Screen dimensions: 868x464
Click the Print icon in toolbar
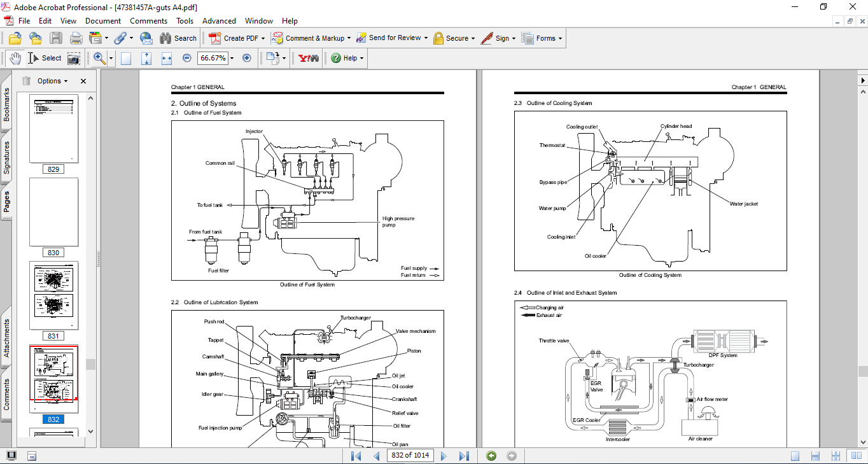pyautogui.click(x=76, y=38)
